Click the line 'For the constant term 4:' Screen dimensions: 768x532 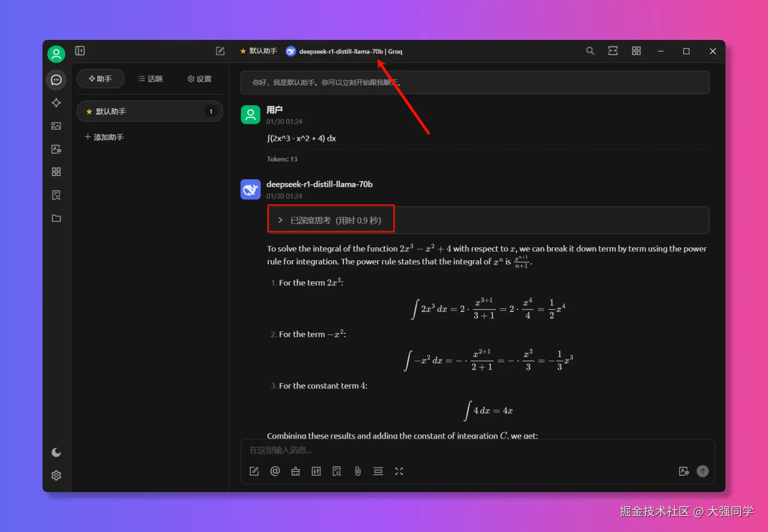323,386
